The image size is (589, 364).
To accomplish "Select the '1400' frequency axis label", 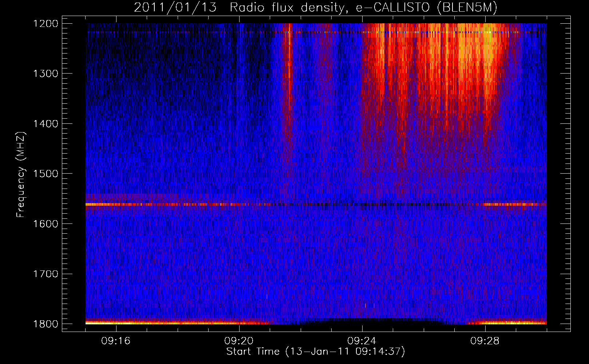I will (x=46, y=124).
